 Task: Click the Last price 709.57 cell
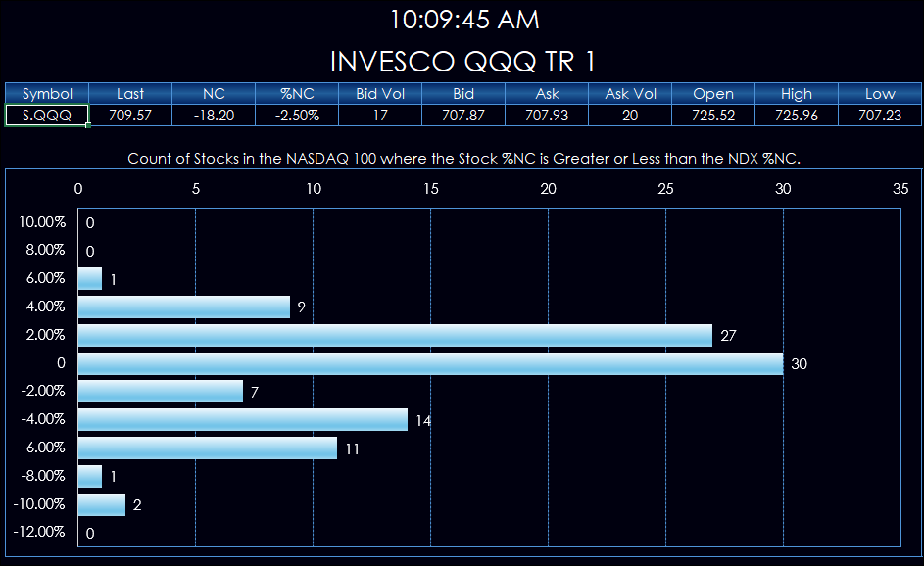(x=130, y=115)
